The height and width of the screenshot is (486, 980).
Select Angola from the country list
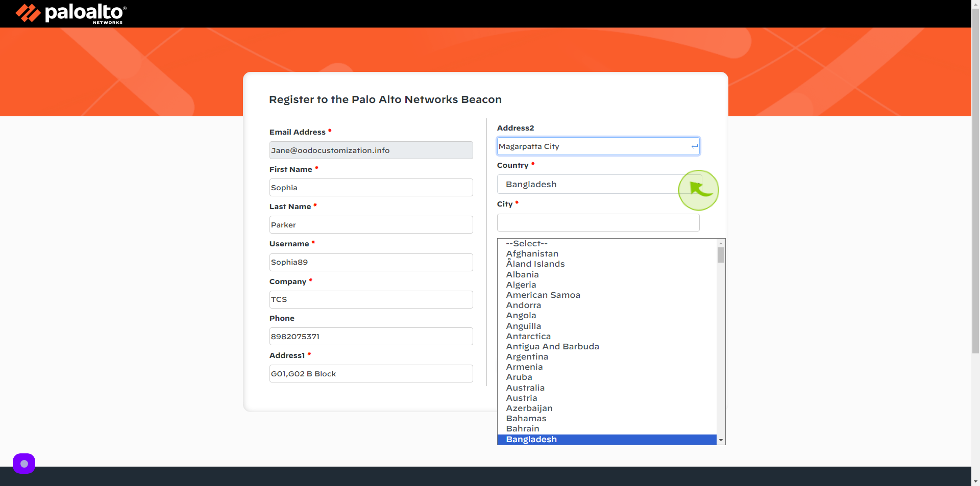point(607,315)
